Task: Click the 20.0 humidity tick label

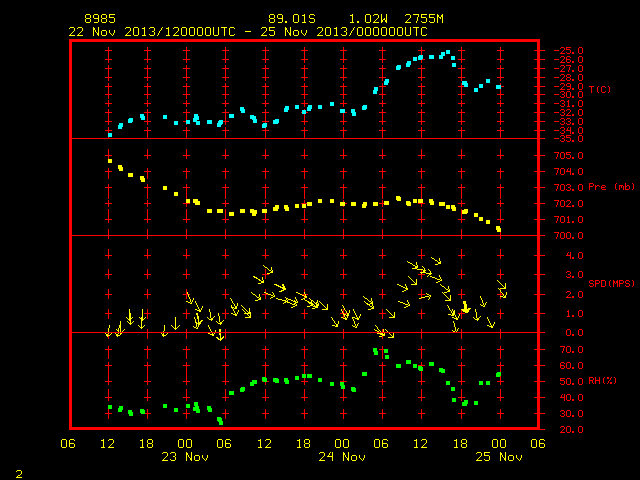Action: coord(571,429)
